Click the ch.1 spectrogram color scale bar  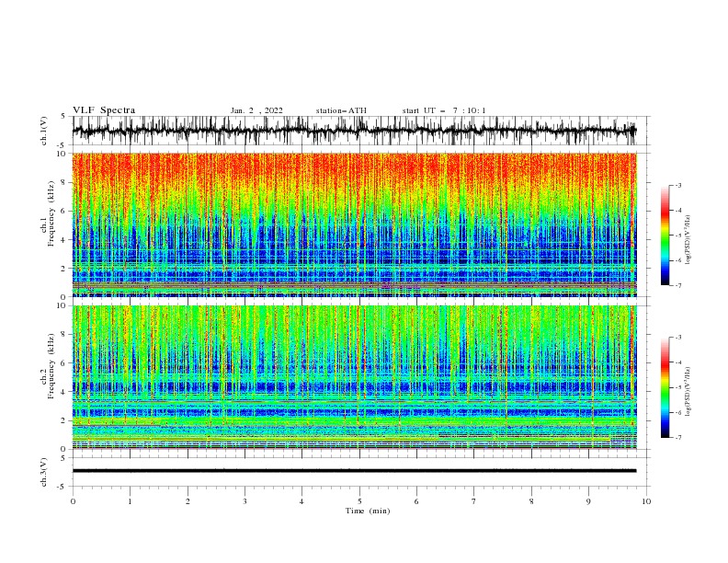point(665,235)
